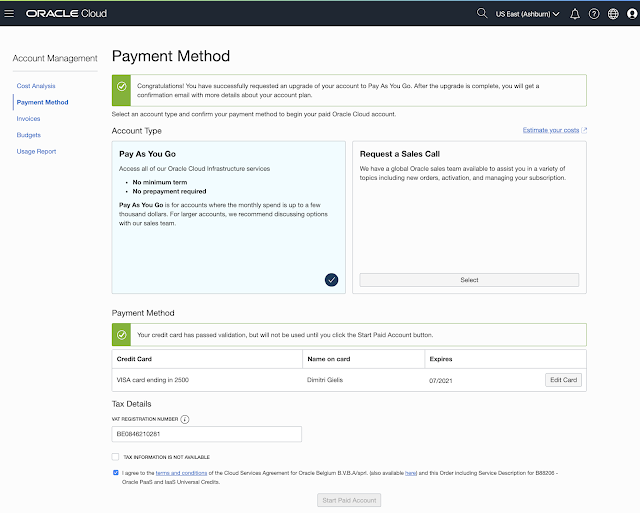Open the terms and conditions link
This screenshot has height=513, width=640.
click(x=181, y=473)
